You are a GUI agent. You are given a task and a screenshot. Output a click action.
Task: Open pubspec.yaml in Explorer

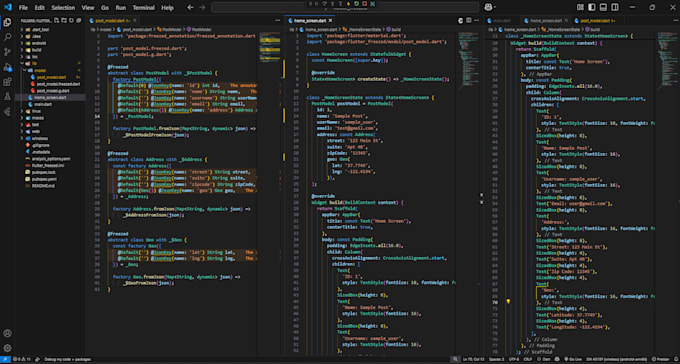pos(44,179)
